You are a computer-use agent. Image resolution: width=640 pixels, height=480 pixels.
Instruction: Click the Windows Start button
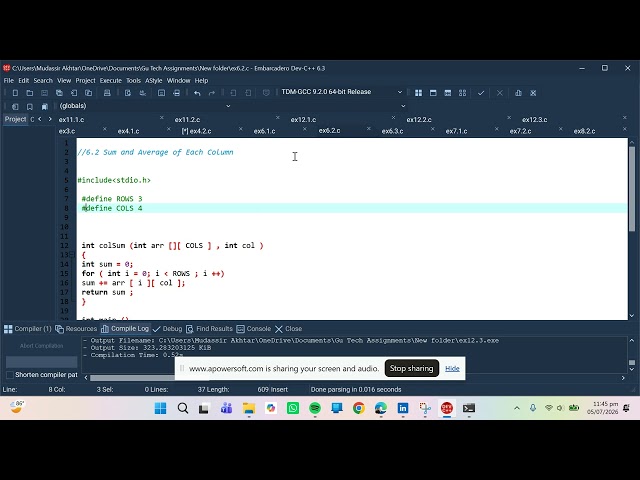(x=160, y=408)
